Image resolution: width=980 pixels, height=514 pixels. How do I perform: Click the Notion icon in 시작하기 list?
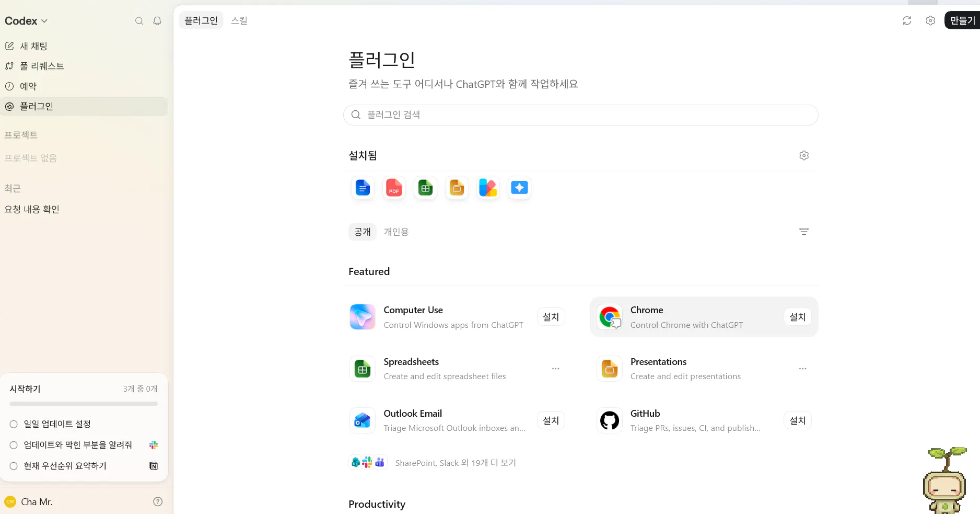tap(154, 466)
